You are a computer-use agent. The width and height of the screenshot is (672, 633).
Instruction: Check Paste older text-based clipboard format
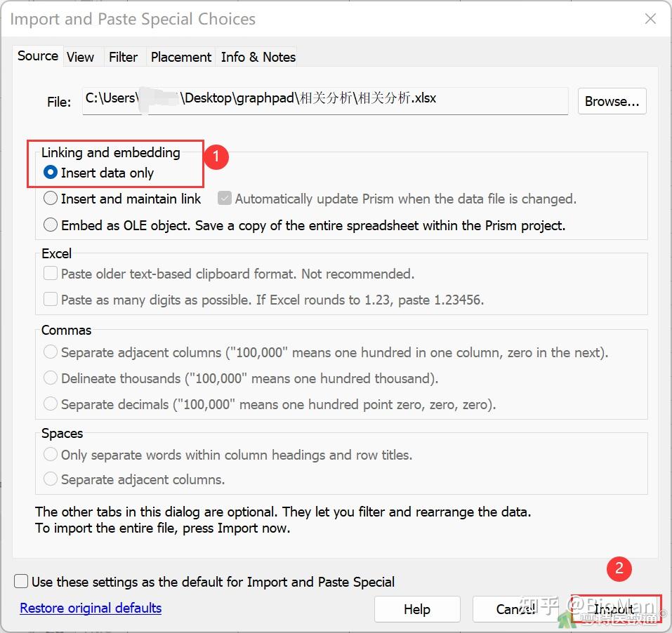(x=51, y=274)
